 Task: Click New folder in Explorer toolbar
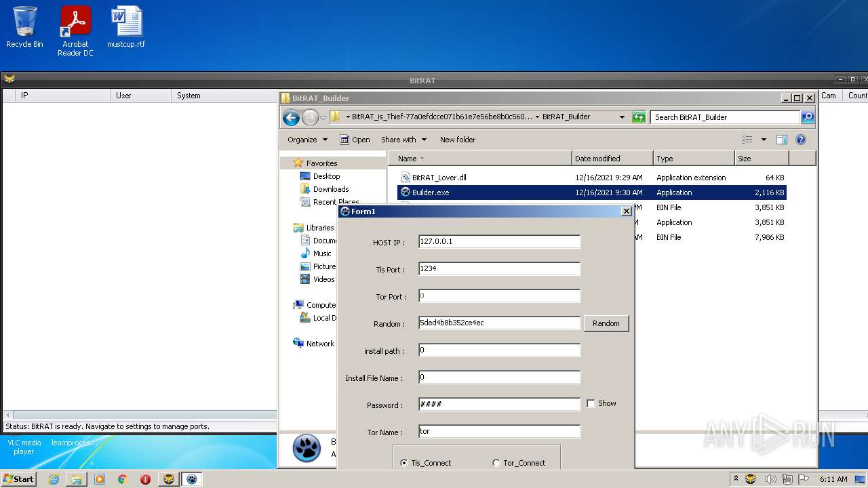[458, 140]
